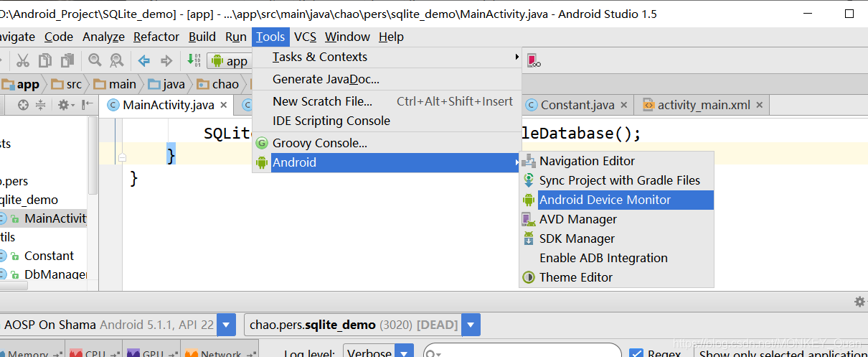Open the Refactor menu
The image size is (868, 357).
[156, 37]
